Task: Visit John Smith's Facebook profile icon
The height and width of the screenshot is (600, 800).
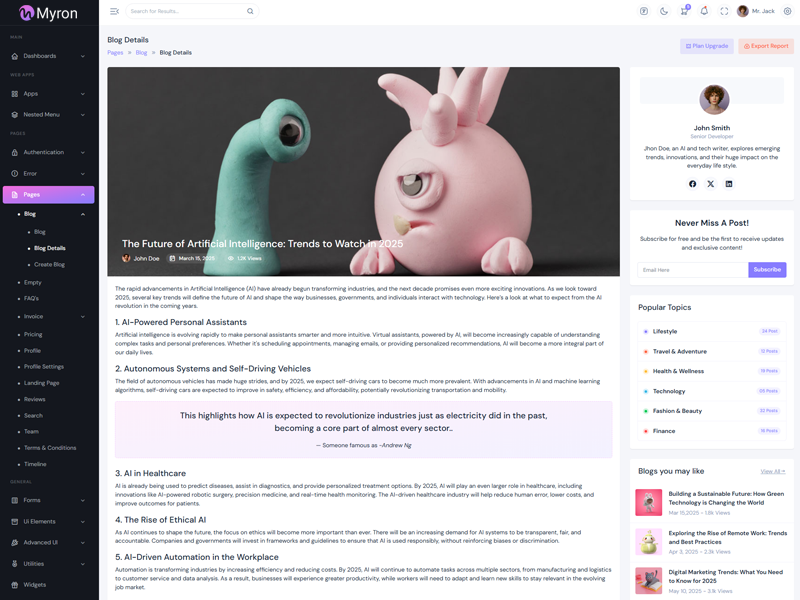Action: point(692,184)
